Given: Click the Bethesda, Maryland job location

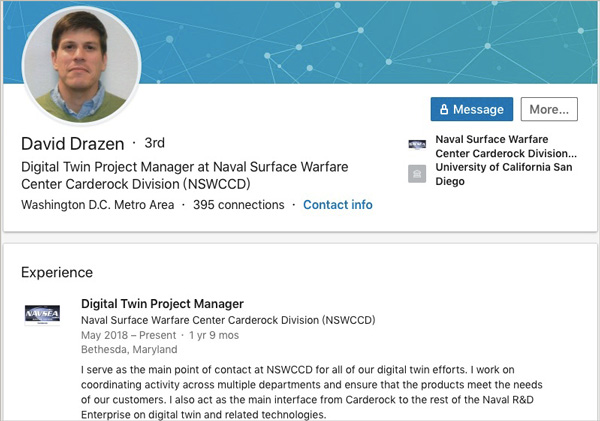Looking at the screenshot, I should click(129, 350).
